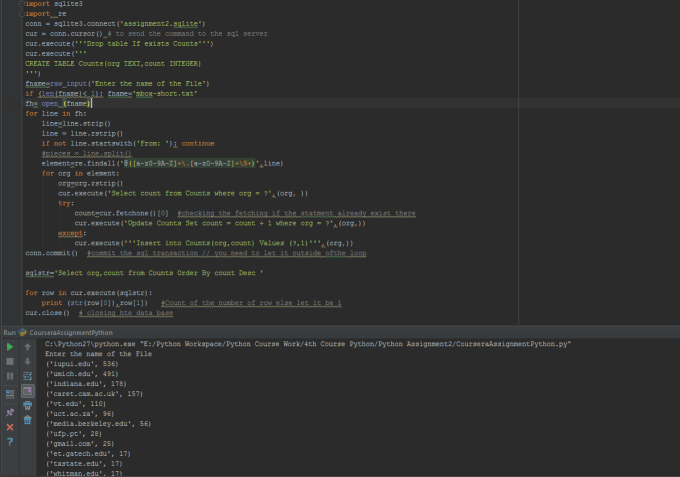Click output row ('iupui.edu', 536)

[x=82, y=364]
